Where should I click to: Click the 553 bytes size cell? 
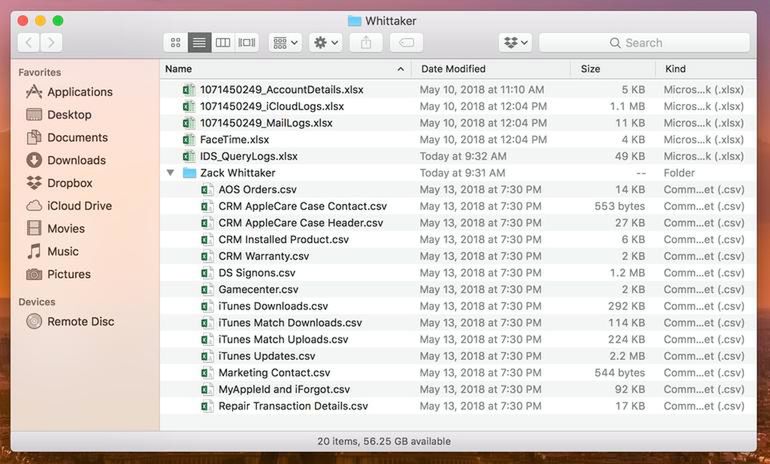click(x=619, y=206)
